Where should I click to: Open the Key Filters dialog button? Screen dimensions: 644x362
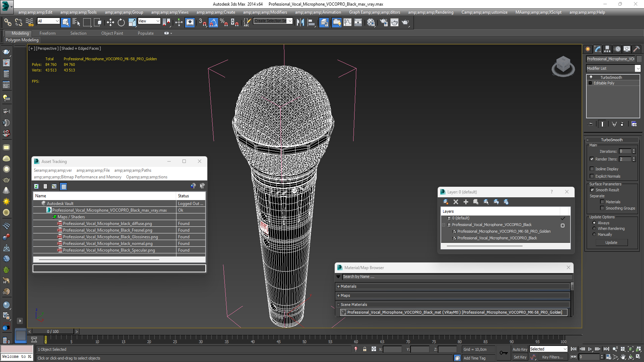pos(552,357)
